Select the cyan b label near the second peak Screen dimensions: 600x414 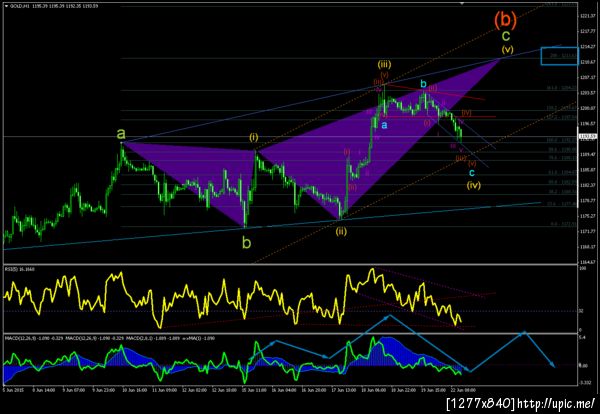pyautogui.click(x=423, y=84)
